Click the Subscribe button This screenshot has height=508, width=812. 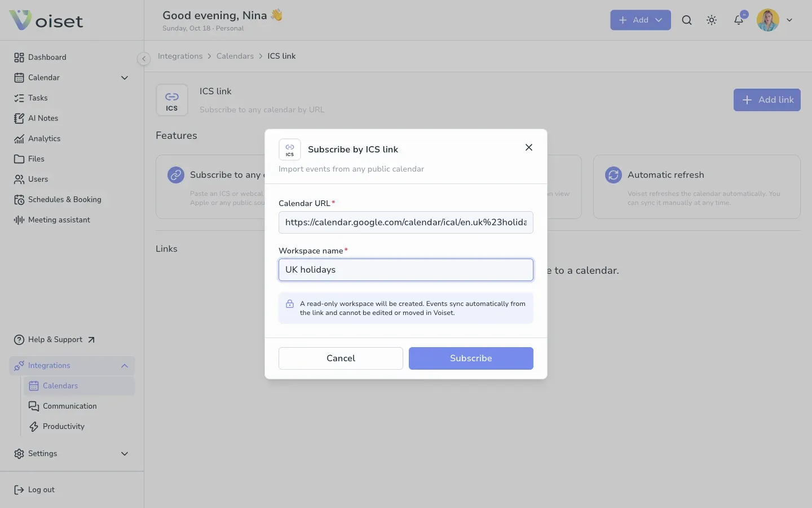(471, 358)
